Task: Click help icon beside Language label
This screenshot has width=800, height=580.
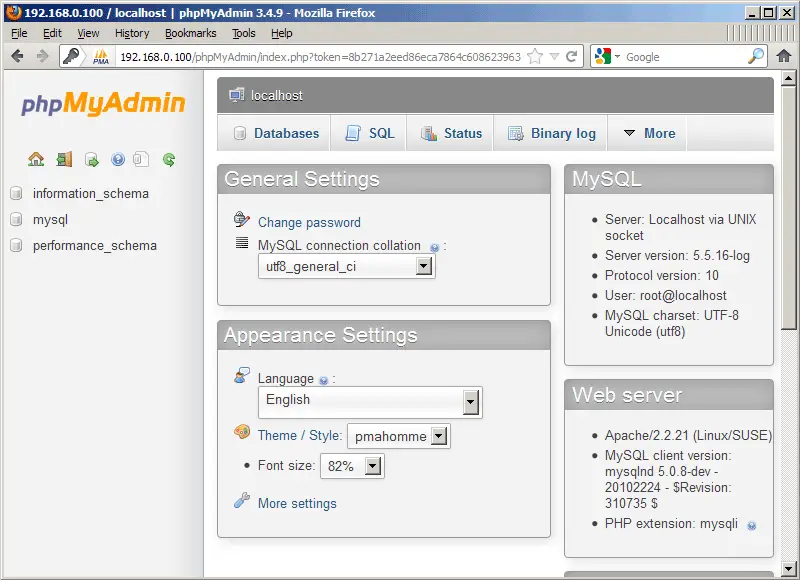Action: [x=323, y=380]
